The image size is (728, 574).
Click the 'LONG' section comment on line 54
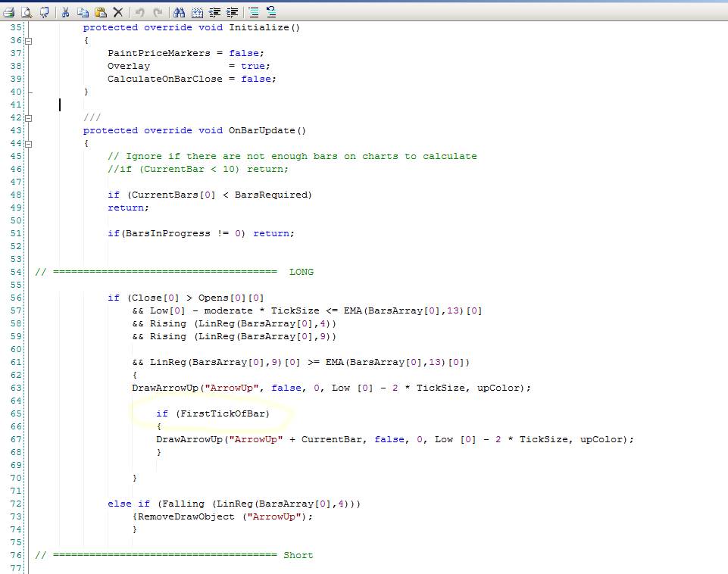tap(302, 272)
